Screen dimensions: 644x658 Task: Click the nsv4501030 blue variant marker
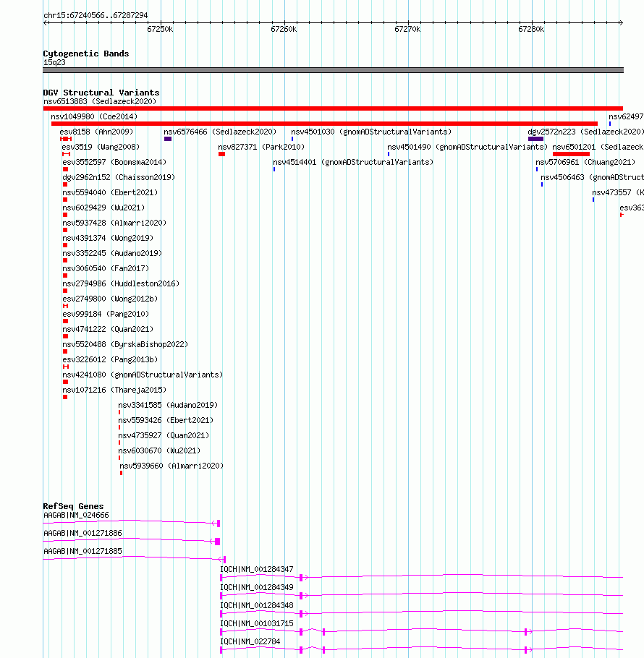click(x=292, y=139)
